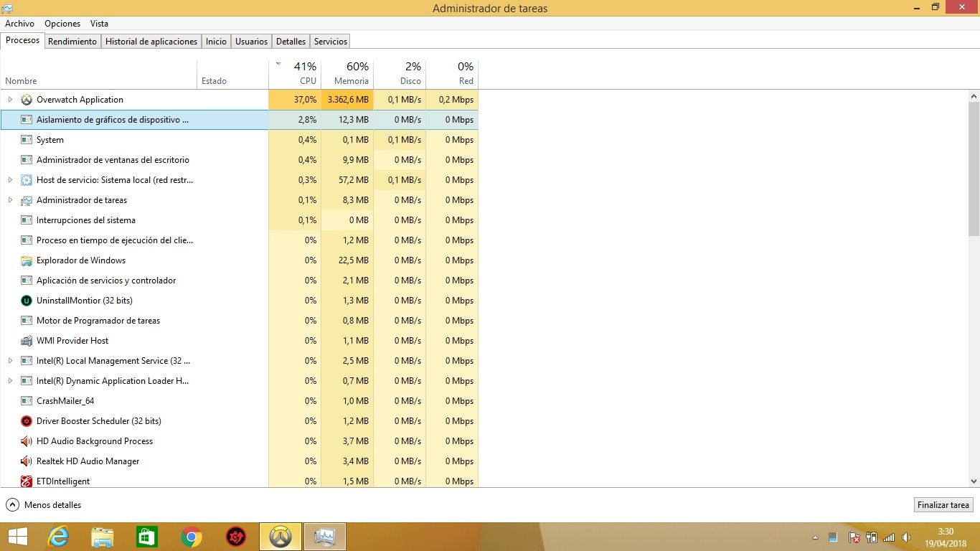Click the UninstallMontior process icon
Image resolution: width=980 pixels, height=551 pixels.
(x=27, y=301)
